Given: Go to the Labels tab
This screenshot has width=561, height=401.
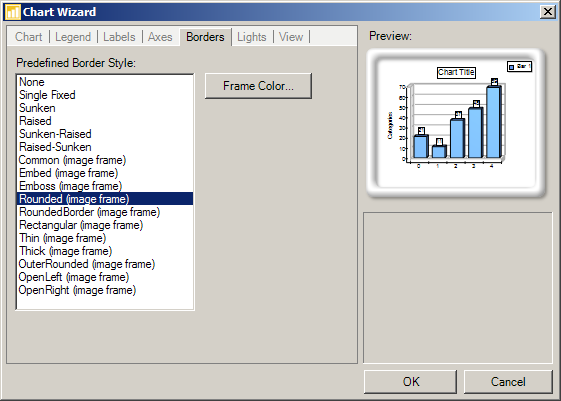Looking at the screenshot, I should coord(119,37).
